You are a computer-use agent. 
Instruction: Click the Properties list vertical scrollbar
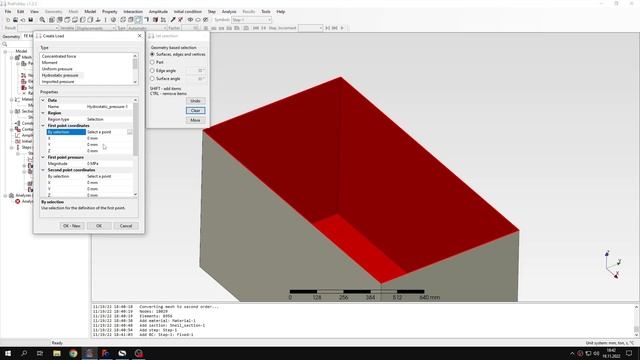pyautogui.click(x=136, y=129)
